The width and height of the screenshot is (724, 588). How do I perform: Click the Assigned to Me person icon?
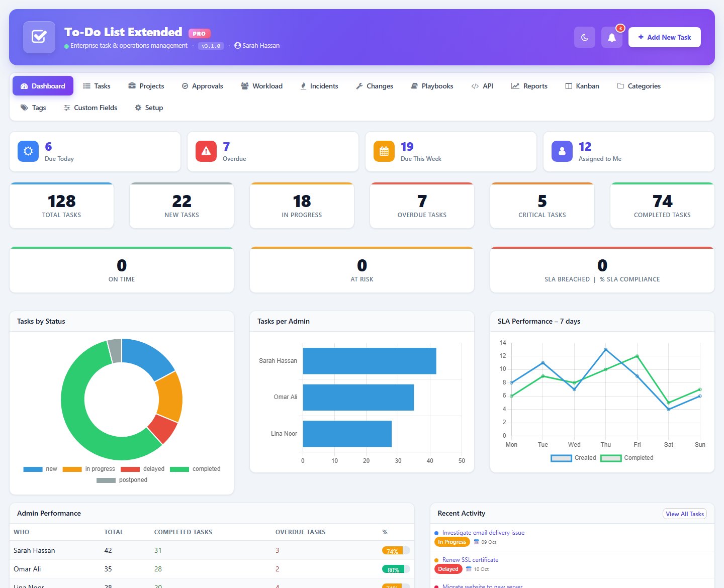tap(562, 151)
